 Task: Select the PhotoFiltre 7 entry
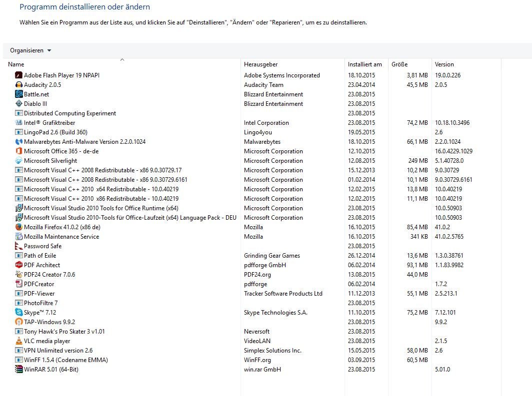(40, 303)
